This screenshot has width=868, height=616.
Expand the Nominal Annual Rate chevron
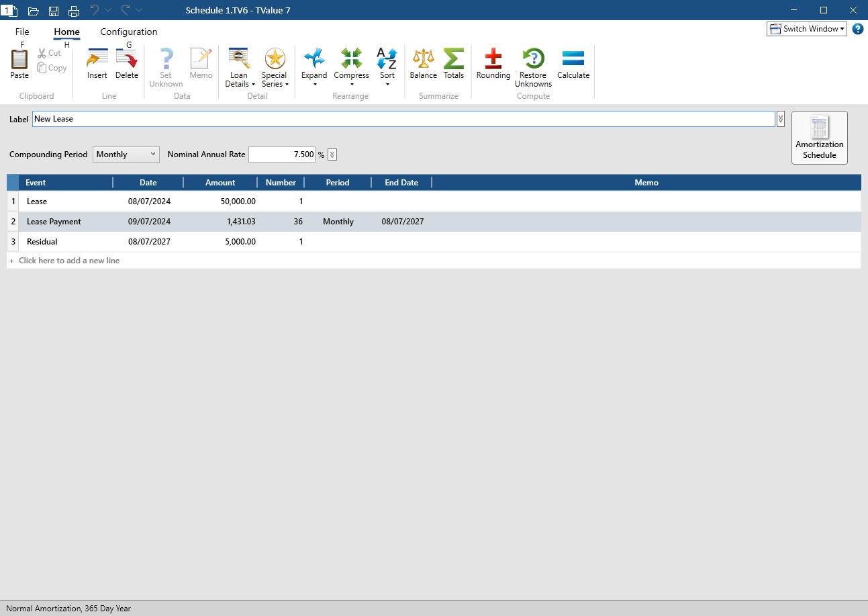[x=332, y=155]
